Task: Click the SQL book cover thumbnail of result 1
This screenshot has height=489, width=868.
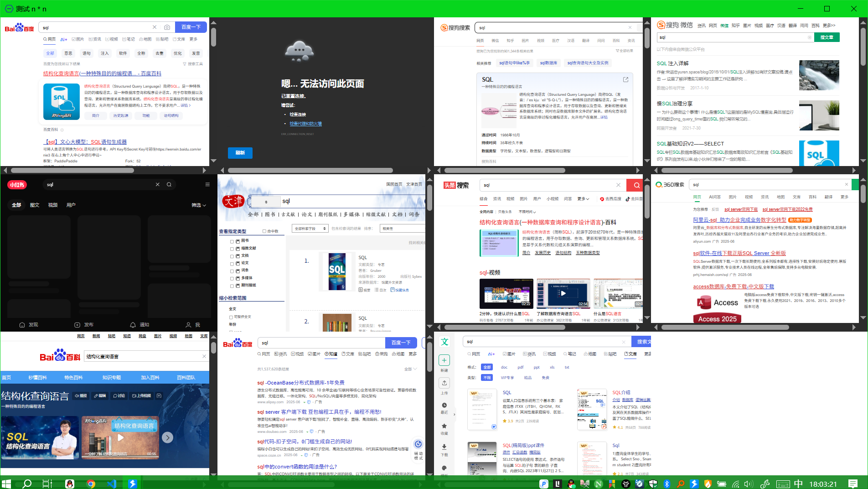Action: pos(337,272)
